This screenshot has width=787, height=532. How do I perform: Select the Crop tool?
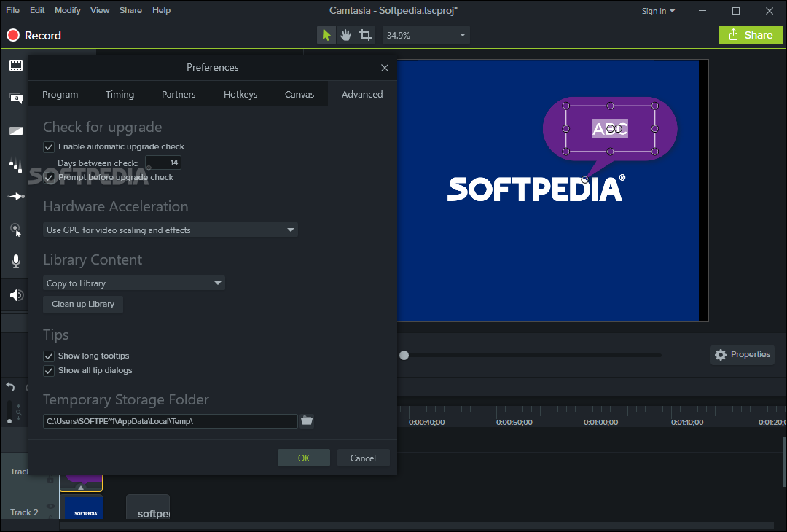click(x=365, y=35)
